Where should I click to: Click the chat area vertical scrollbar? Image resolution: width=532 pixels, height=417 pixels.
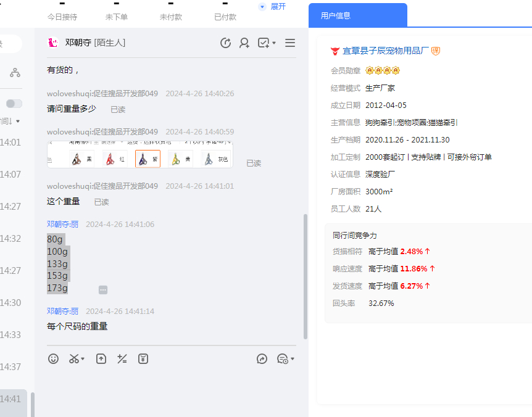pyautogui.click(x=305, y=276)
